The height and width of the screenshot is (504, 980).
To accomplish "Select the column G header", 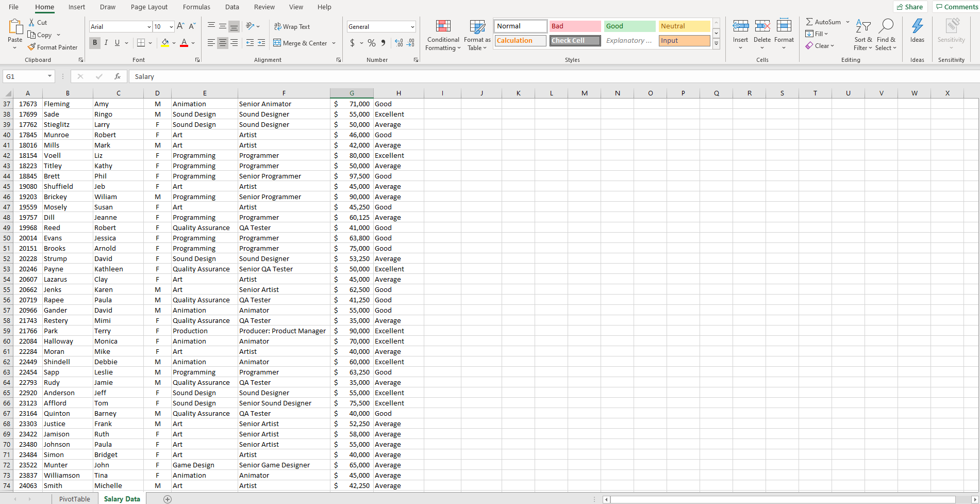I will 352,93.
